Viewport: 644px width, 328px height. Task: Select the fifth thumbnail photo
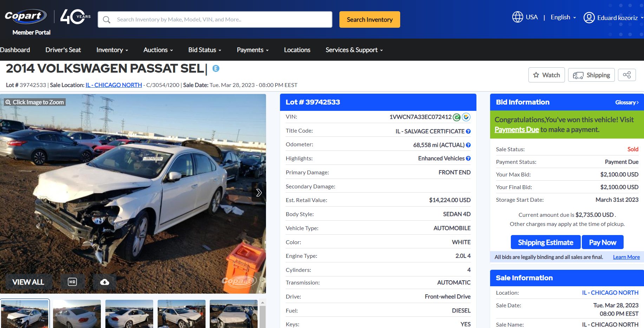coord(234,314)
